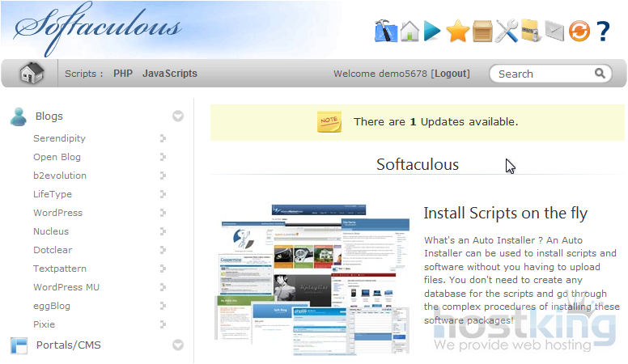Click the script screenshots collage thumbnail
The height and width of the screenshot is (364, 628).
tap(312, 279)
